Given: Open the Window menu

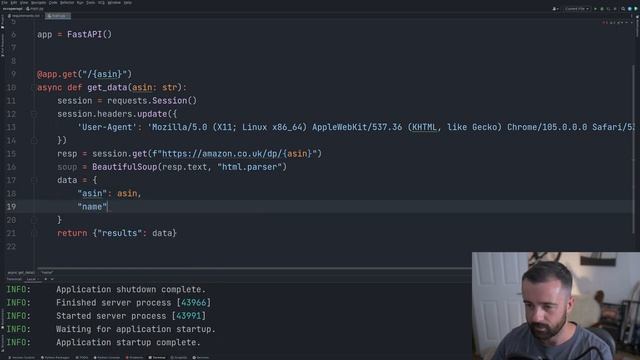Looking at the screenshot, I should pos(114,2).
